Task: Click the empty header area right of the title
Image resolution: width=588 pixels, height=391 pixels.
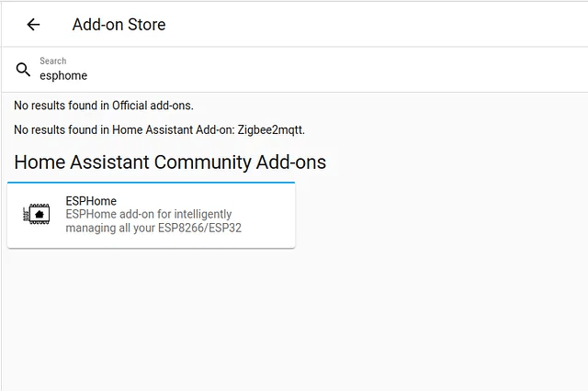Action: tap(386, 25)
